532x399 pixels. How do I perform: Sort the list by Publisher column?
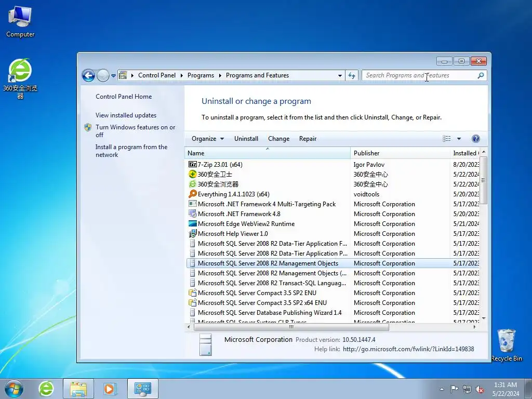(x=400, y=153)
